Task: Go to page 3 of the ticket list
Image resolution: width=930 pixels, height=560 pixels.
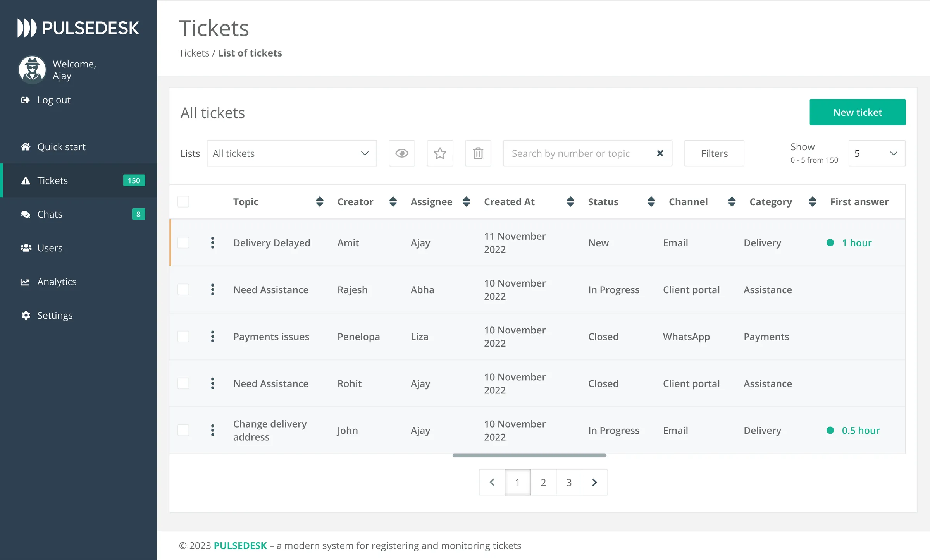Action: 568,482
